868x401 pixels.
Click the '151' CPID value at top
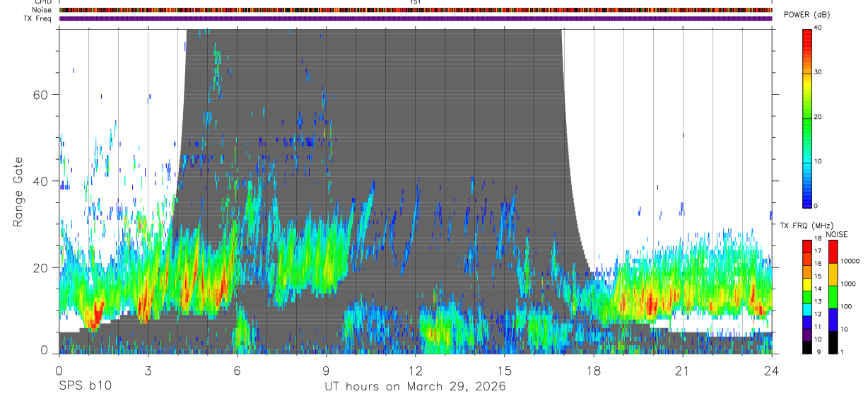click(x=416, y=2)
